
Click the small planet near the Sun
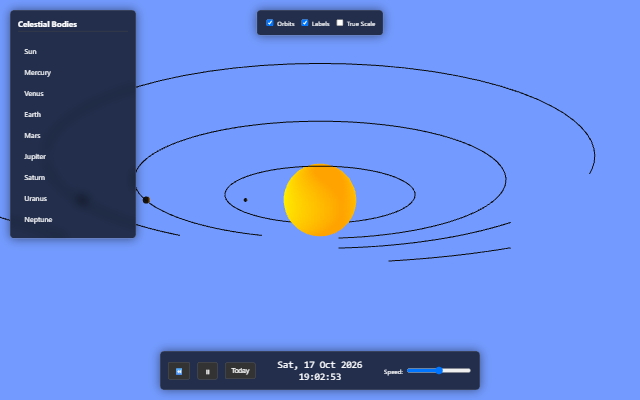(245, 200)
